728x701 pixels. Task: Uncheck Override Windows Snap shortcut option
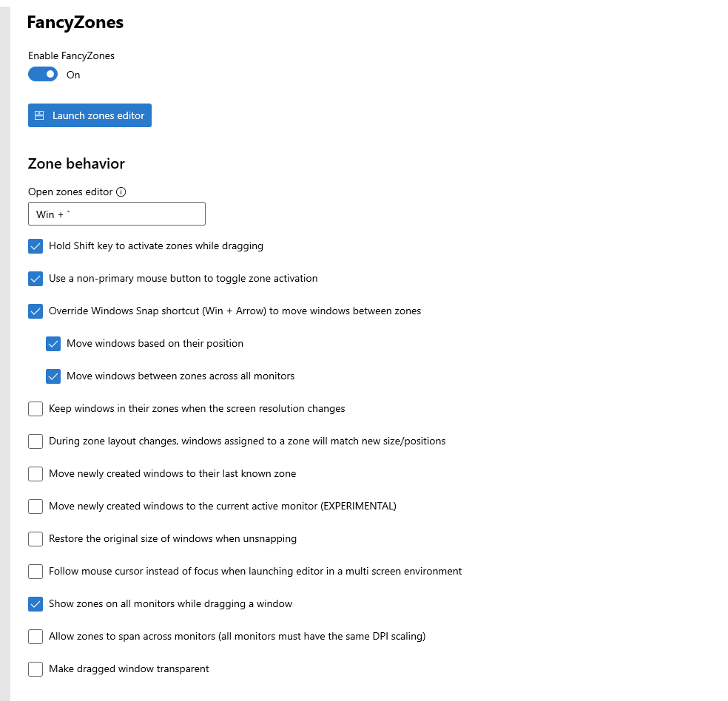tap(35, 311)
